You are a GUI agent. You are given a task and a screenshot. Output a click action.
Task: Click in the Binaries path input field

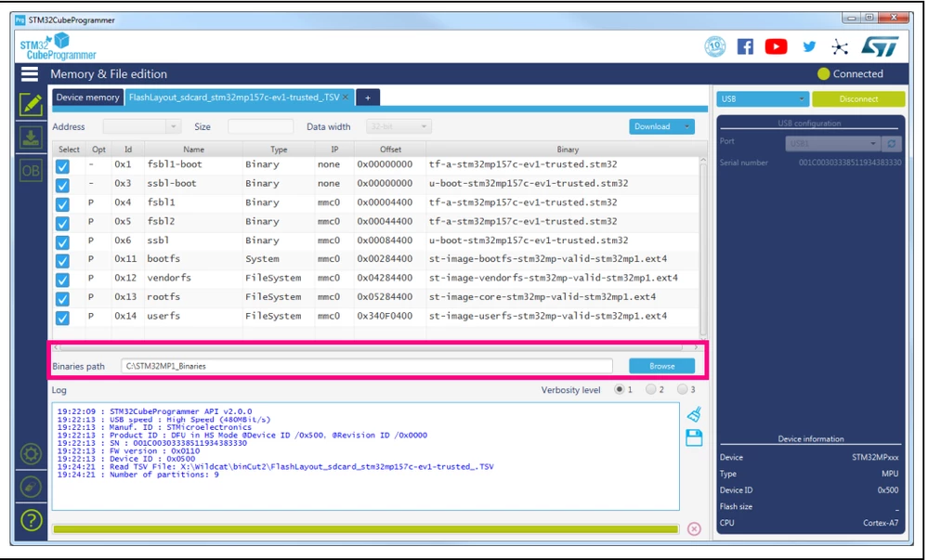[367, 366]
